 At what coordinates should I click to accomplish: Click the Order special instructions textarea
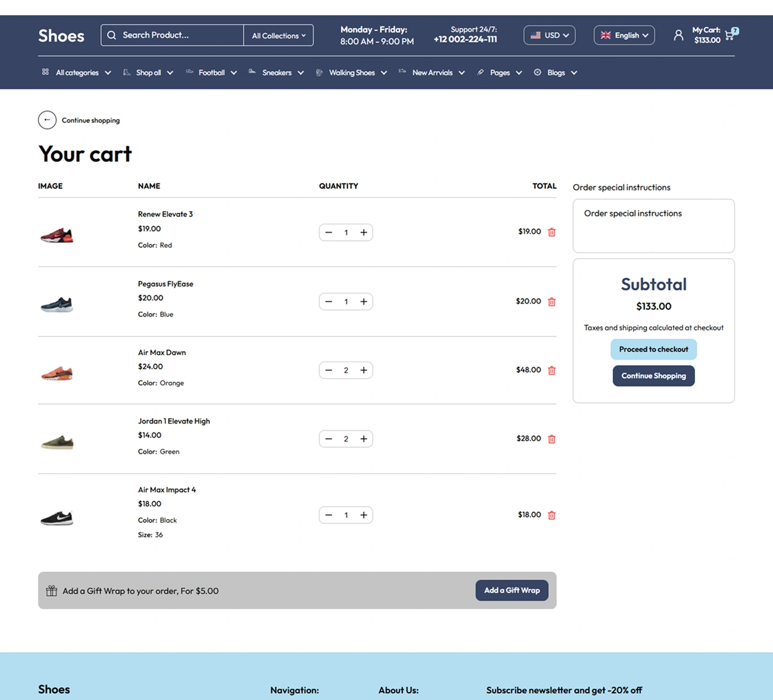(653, 226)
